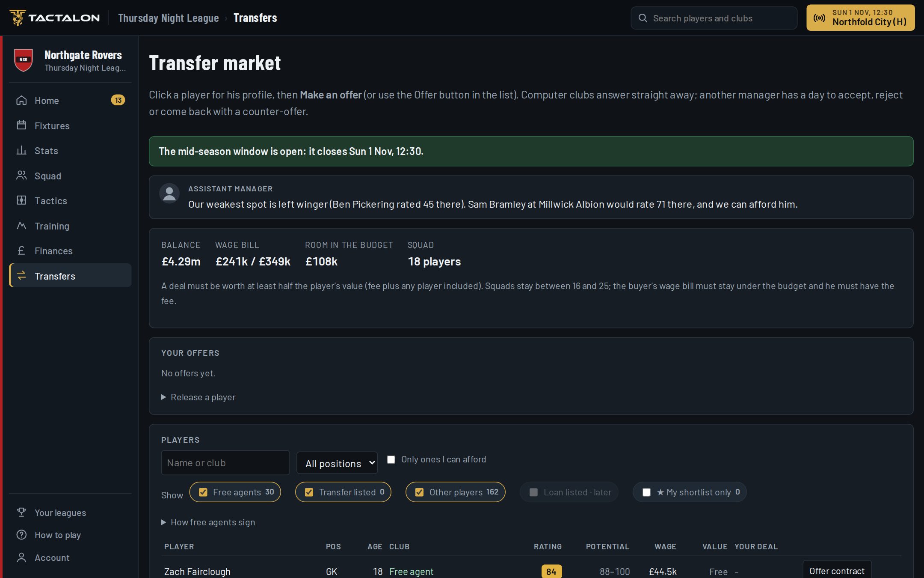Tick the My shortlist only checkbox
The width and height of the screenshot is (924, 578).
tap(646, 492)
